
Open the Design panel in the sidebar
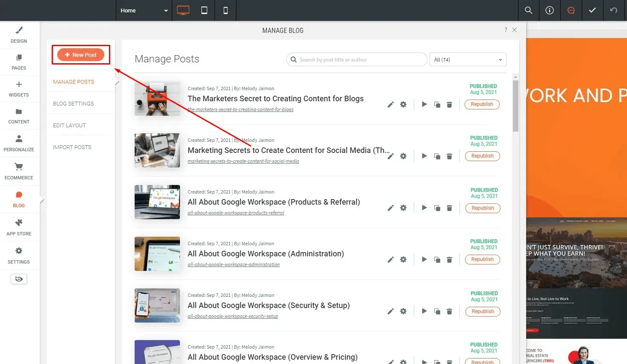pyautogui.click(x=18, y=35)
